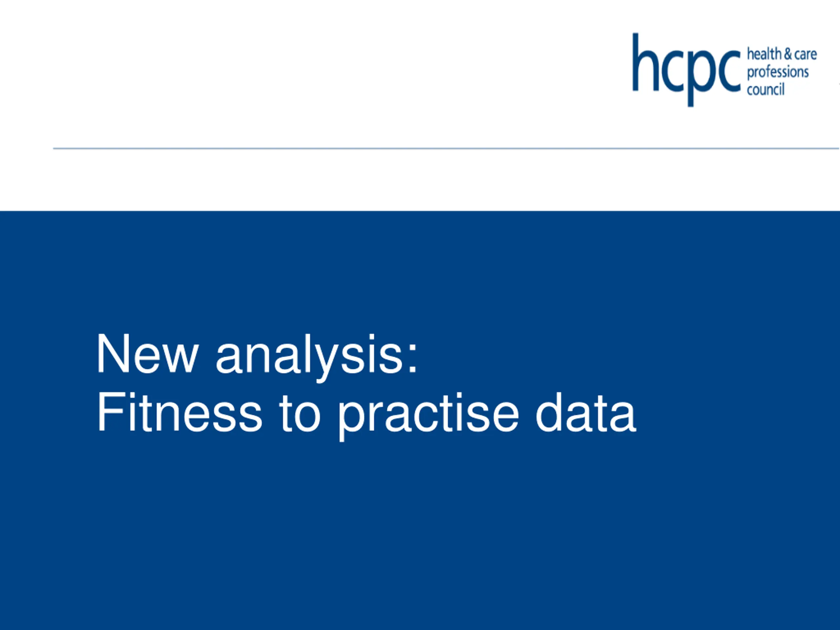This screenshot has width=840, height=630.
Task: Click the word 'data' in subtitle
Action: (586, 413)
